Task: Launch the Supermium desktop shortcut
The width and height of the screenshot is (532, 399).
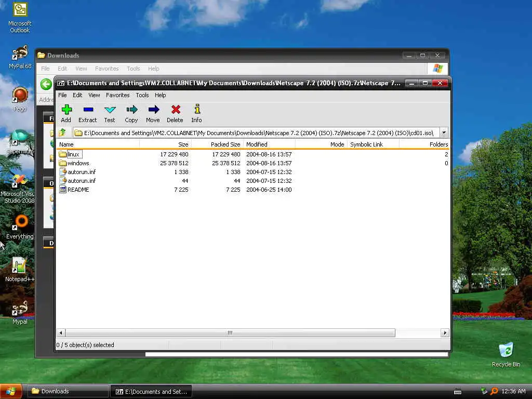Action: point(20,142)
